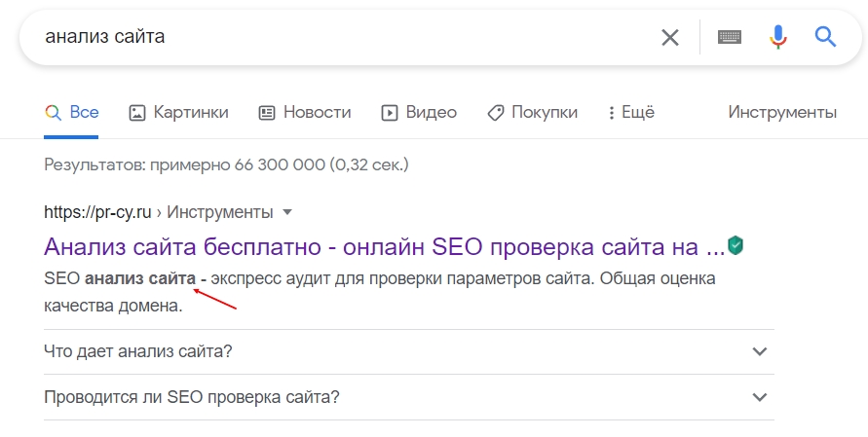Click the snippet text SEO анализ сайта
This screenshot has height=437, width=868.
pos(120,278)
